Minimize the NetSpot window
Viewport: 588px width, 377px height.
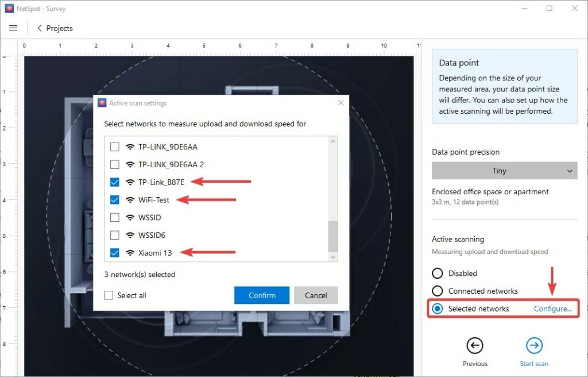524,8
